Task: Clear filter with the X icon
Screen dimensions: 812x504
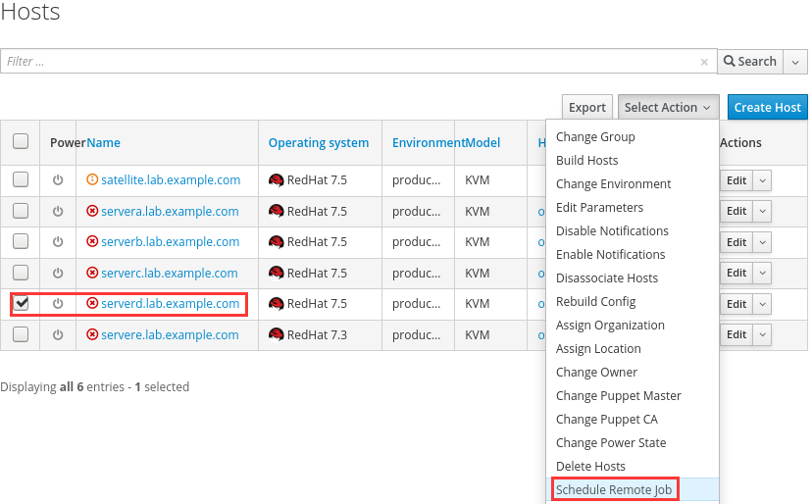Action: 704,62
